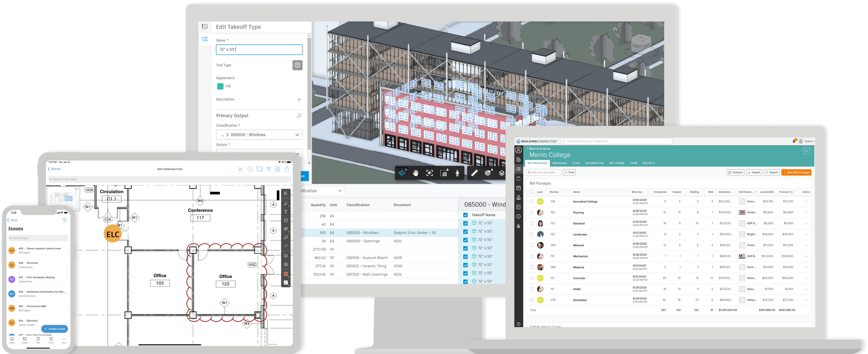Click the teal Fill color swatch
This screenshot has height=354, width=868.
tap(220, 86)
